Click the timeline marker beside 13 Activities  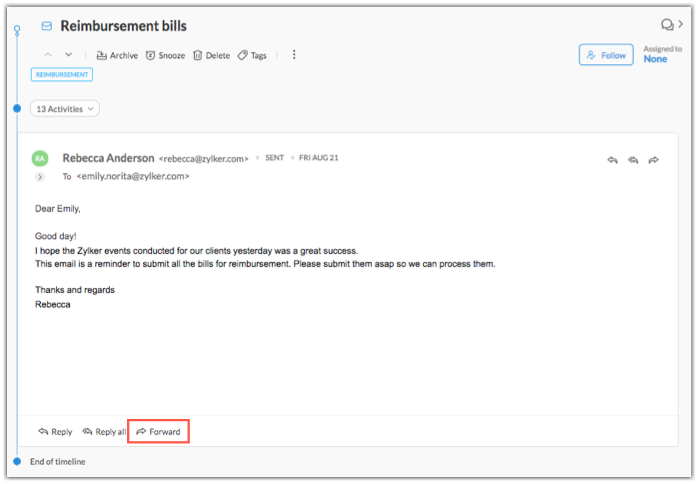coord(17,108)
